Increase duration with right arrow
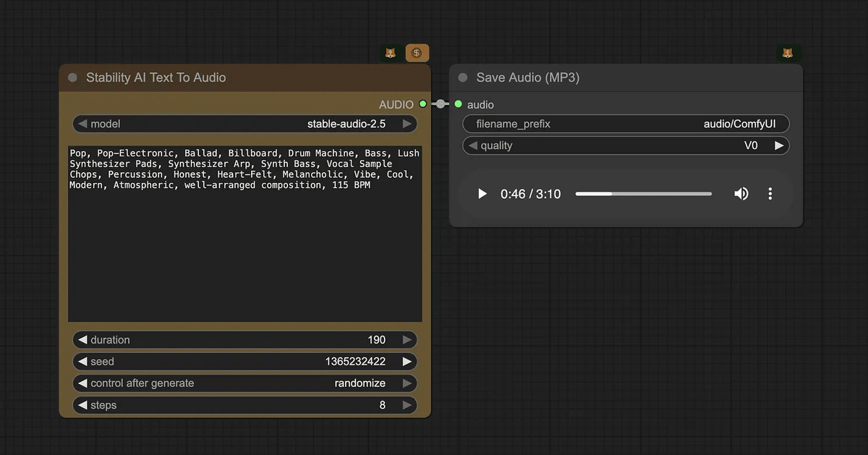 (407, 339)
